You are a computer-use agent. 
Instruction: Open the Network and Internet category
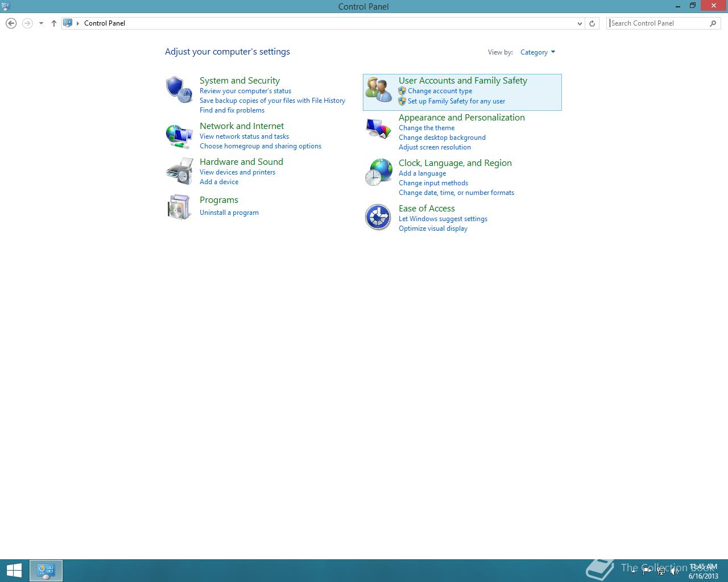[242, 126]
